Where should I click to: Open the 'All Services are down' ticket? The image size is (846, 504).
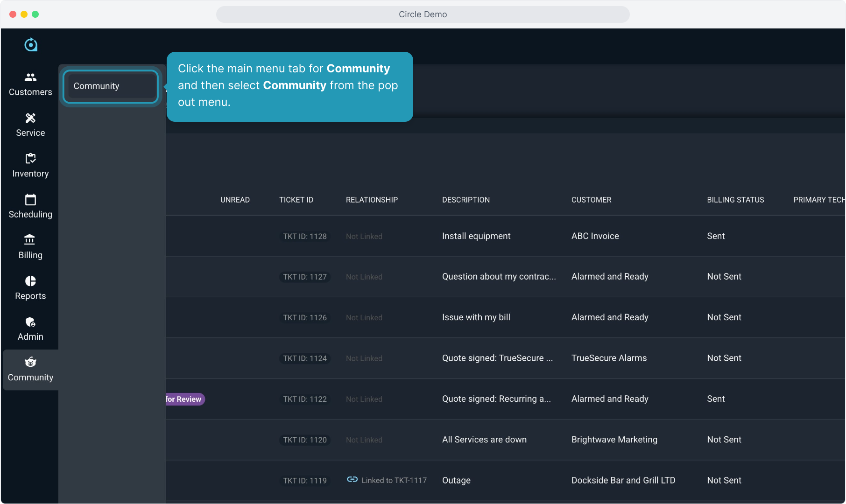484,440
